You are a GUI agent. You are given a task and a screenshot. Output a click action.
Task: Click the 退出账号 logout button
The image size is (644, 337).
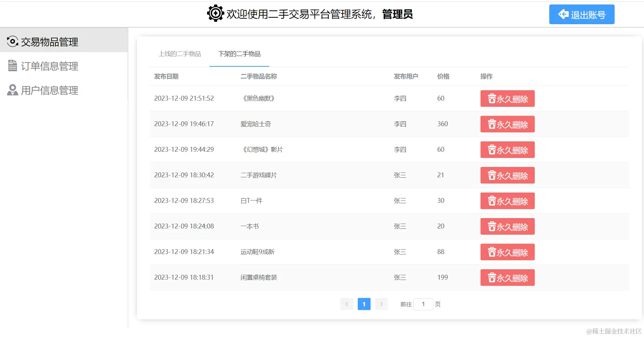coord(581,15)
